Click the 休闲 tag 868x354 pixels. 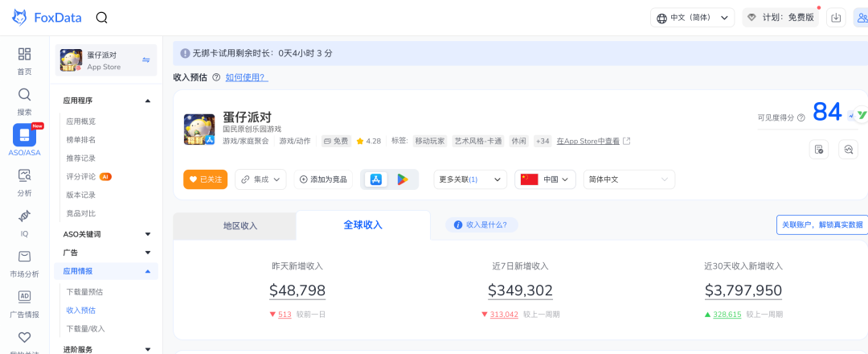pyautogui.click(x=518, y=141)
